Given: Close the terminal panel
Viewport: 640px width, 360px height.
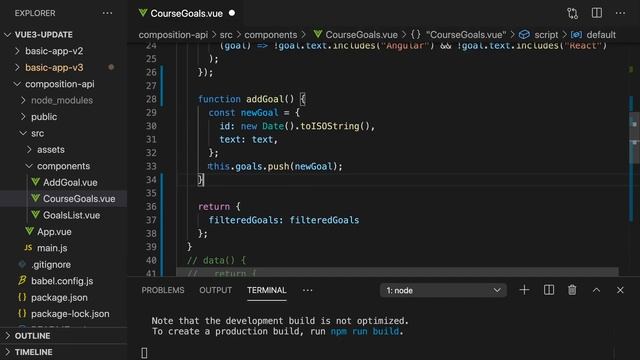Looking at the screenshot, I should click(x=620, y=290).
